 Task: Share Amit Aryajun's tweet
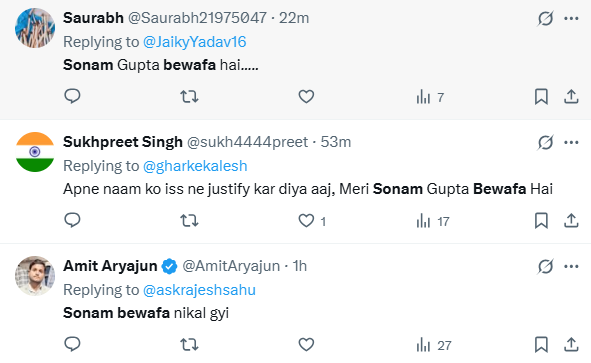click(571, 345)
